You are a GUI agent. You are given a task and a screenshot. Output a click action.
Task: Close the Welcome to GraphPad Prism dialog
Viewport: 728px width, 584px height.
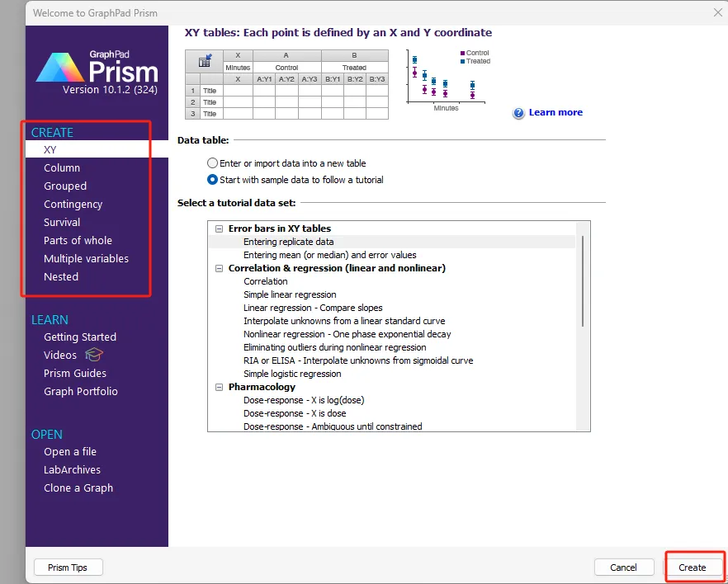click(x=717, y=12)
